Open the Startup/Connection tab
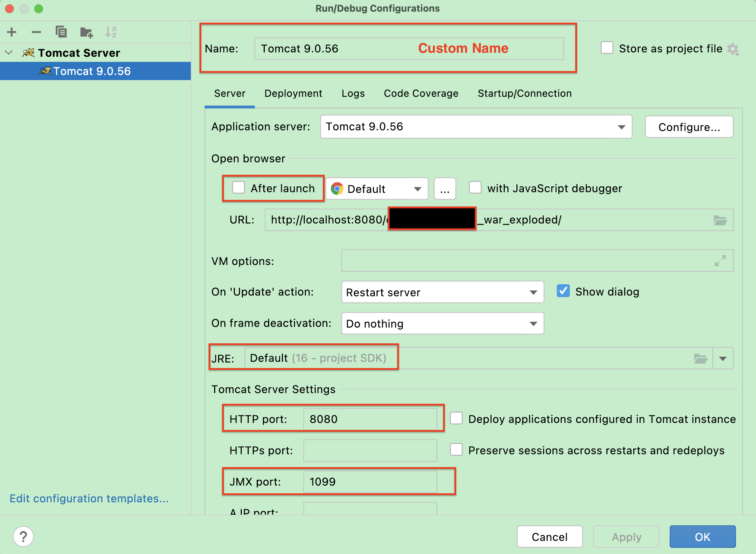The width and height of the screenshot is (756, 554). [525, 94]
